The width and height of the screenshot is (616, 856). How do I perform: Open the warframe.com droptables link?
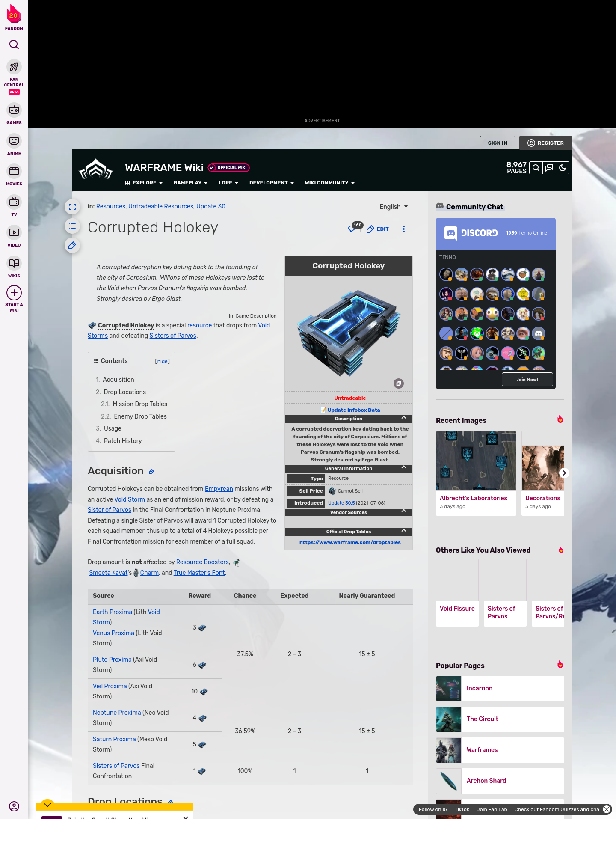pyautogui.click(x=350, y=542)
